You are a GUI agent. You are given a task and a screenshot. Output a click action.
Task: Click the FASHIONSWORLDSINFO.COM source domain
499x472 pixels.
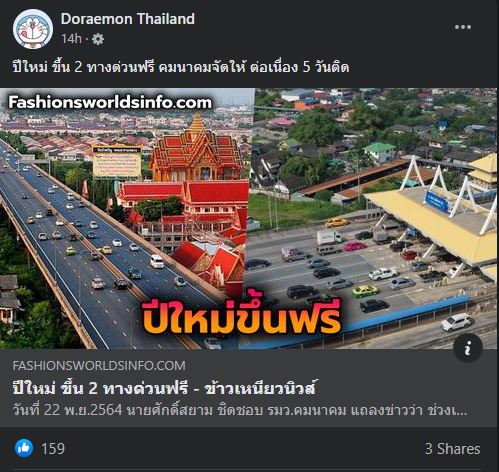(99, 366)
